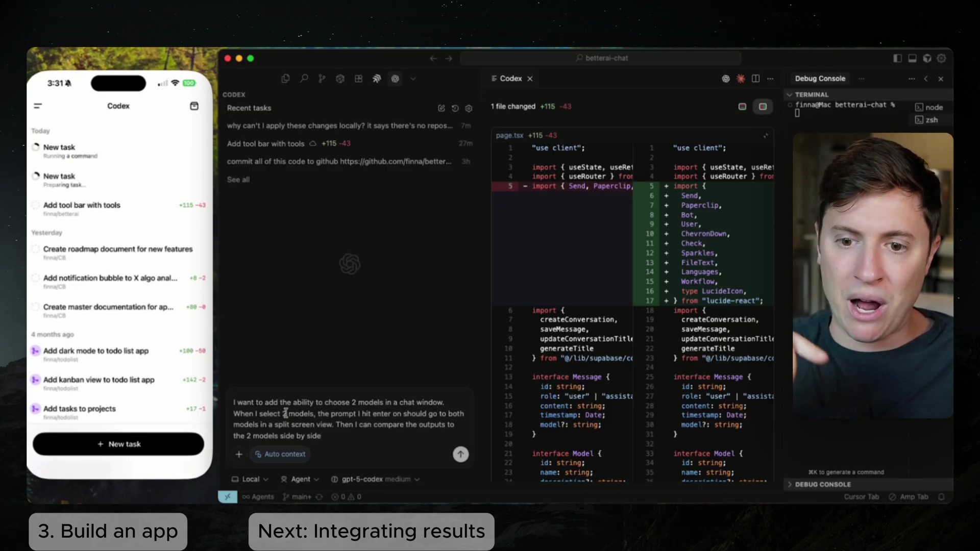Open the Amp wing-shaped icon in activity bar
980x551 pixels.
[377, 79]
